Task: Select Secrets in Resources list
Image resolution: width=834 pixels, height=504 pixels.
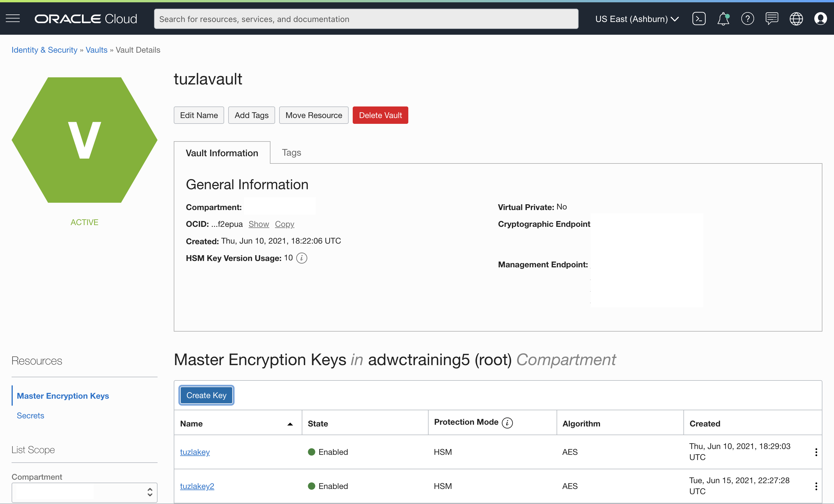Action: 30,415
